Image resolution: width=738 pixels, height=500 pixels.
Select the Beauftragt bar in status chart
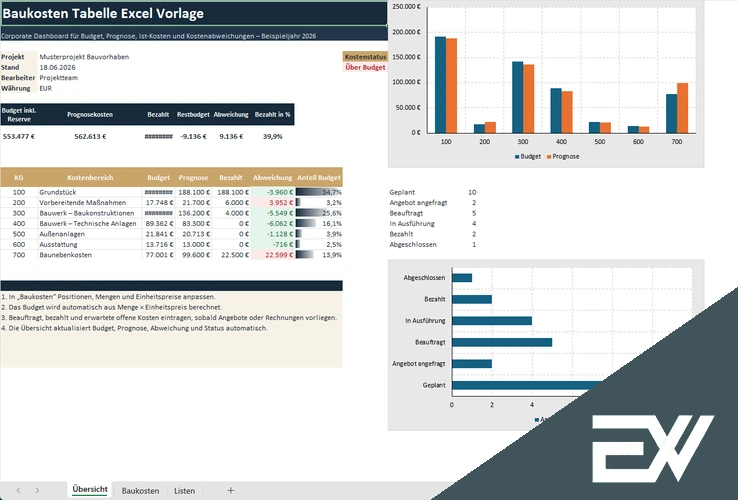[x=502, y=342]
